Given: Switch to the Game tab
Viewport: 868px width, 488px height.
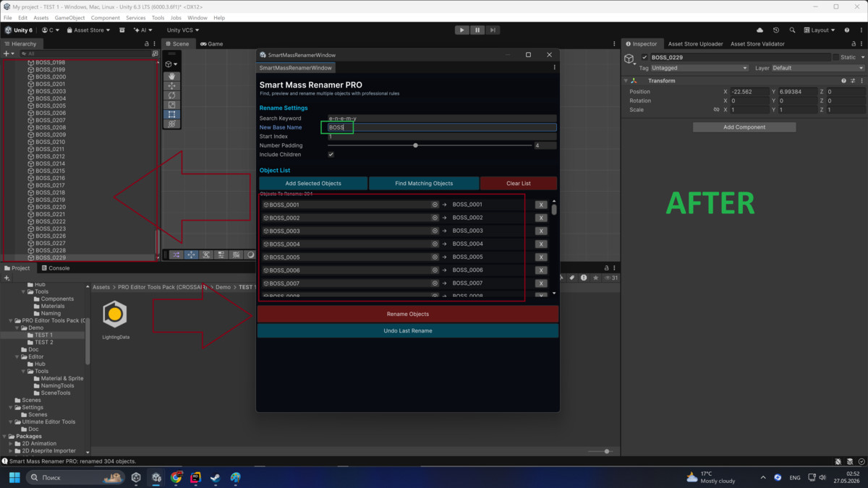Looking at the screenshot, I should 211,44.
